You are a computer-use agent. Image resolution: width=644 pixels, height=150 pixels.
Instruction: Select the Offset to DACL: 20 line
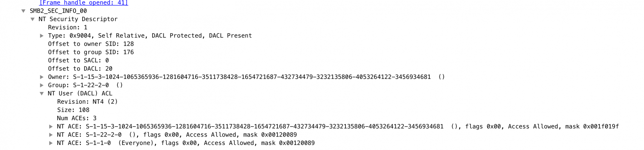[80, 69]
